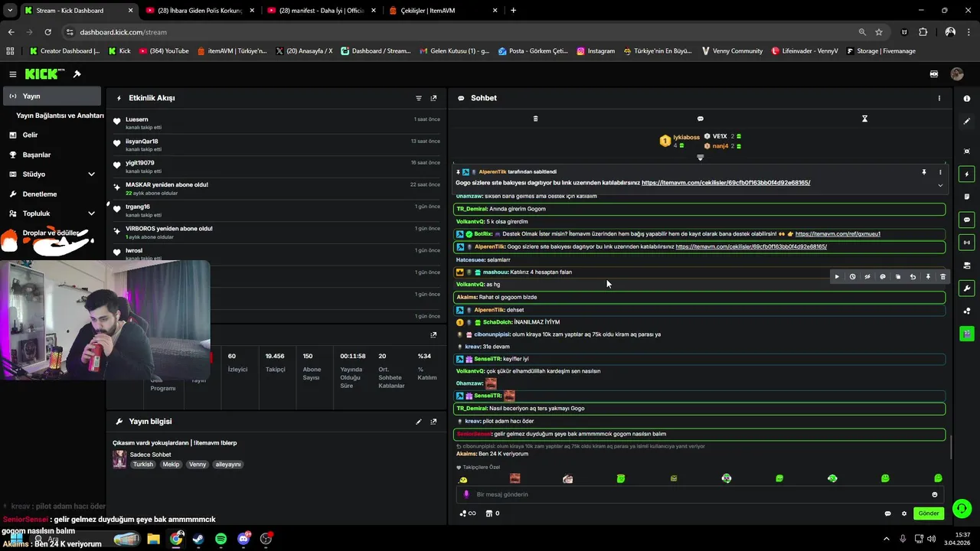Click the pencil edit icon in right sidebar
This screenshot has width=980, height=551.
click(x=967, y=121)
